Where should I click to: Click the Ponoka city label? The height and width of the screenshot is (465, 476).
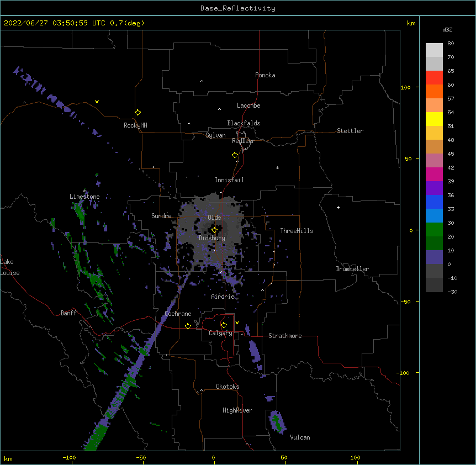point(265,75)
